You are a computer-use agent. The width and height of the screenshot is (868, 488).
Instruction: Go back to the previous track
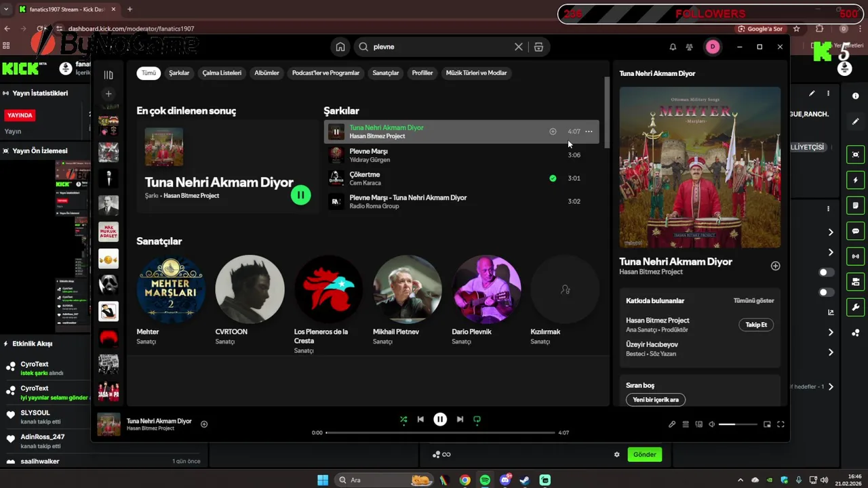point(420,420)
